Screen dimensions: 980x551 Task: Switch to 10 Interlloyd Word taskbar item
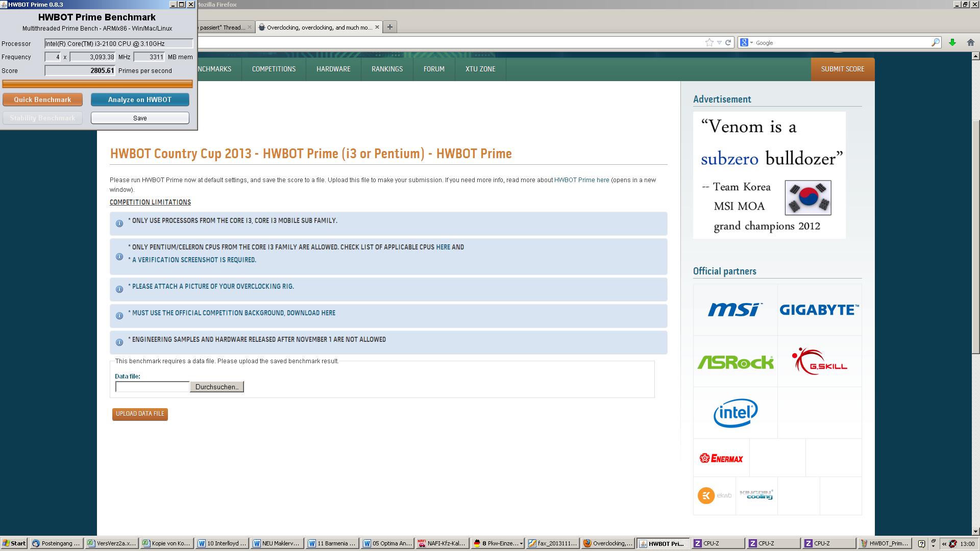[223, 543]
